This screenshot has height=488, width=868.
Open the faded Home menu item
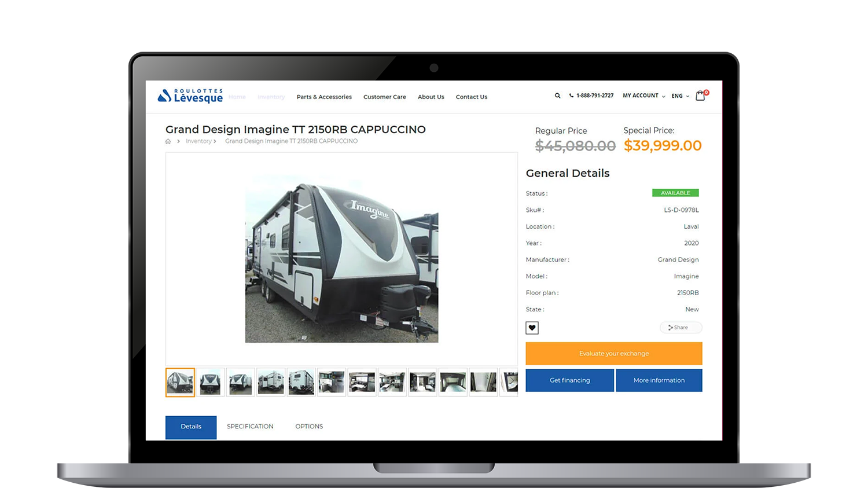tap(237, 97)
